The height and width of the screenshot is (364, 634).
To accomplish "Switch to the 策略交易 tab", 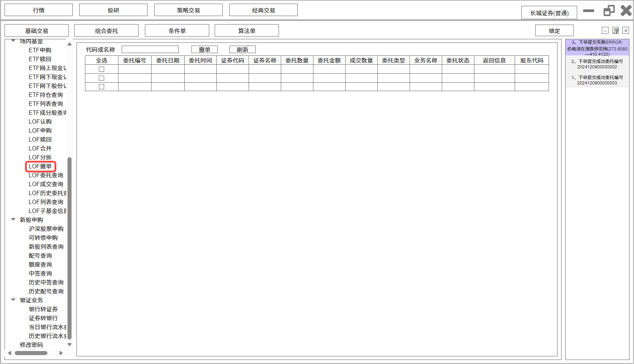I will [x=188, y=10].
